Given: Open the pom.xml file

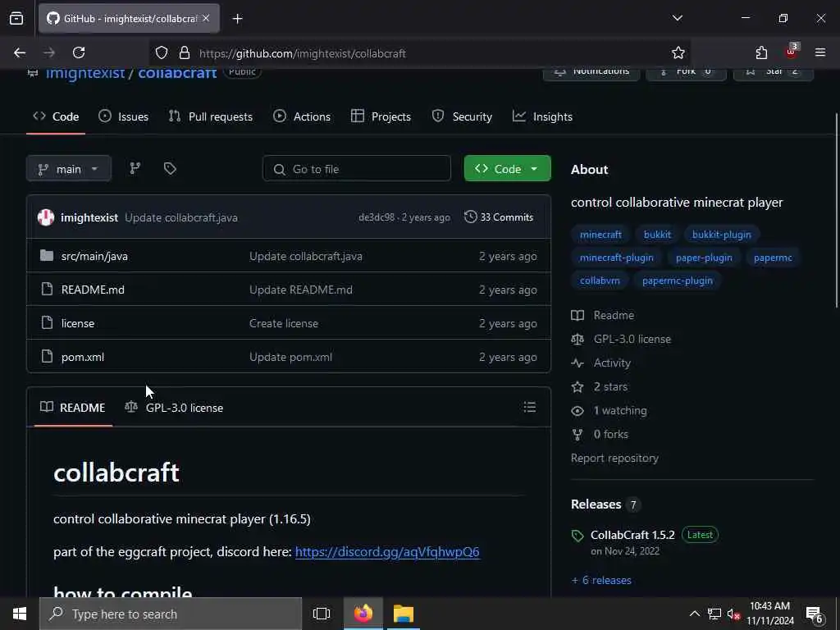Looking at the screenshot, I should (83, 357).
